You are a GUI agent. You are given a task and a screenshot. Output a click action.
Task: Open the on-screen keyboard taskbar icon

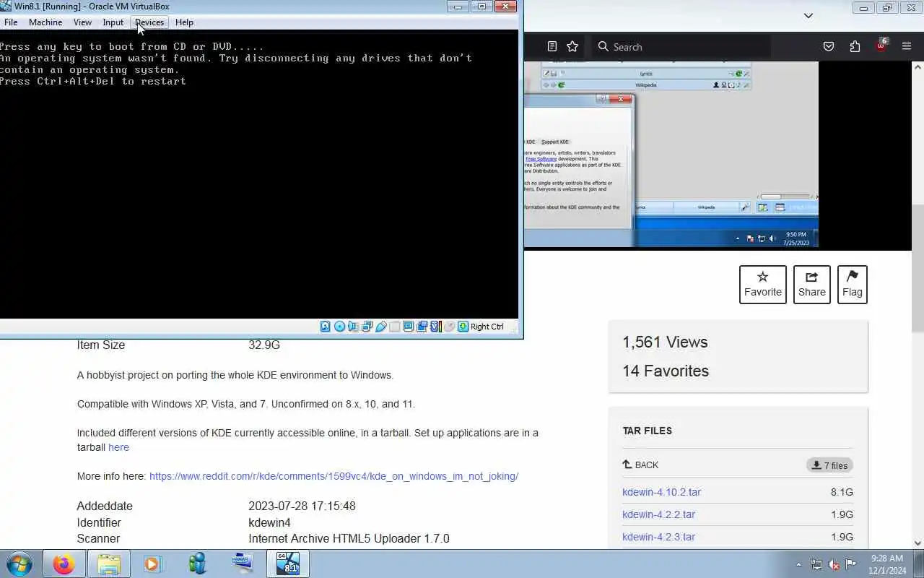coord(243,564)
